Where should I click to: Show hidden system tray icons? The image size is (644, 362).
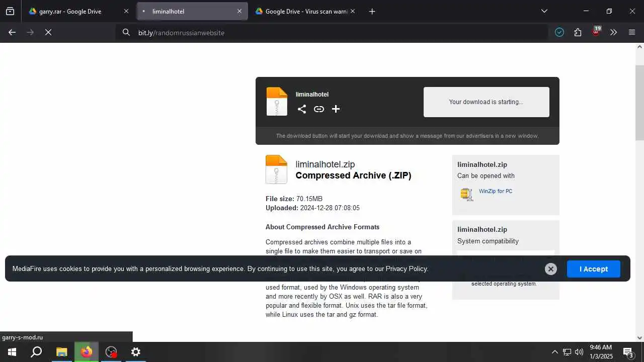point(554,352)
